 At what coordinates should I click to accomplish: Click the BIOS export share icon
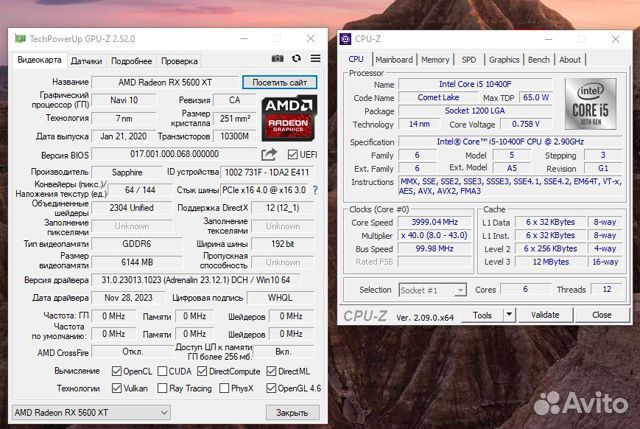(269, 154)
